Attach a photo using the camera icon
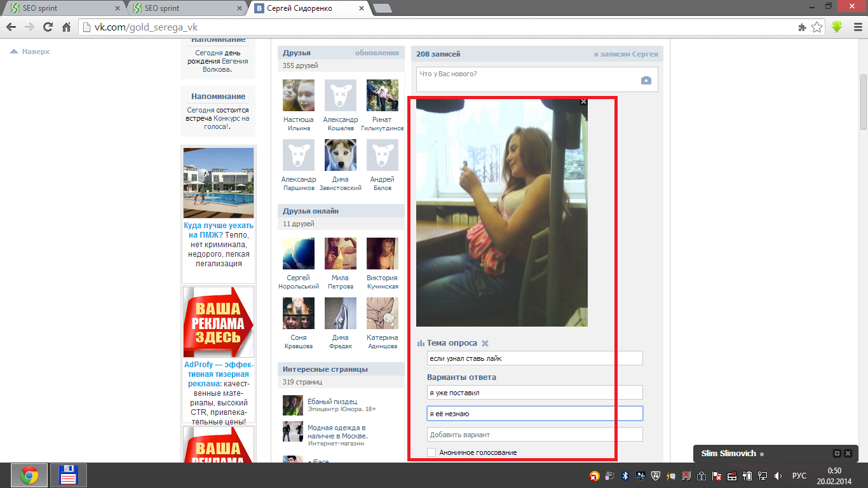 [646, 80]
